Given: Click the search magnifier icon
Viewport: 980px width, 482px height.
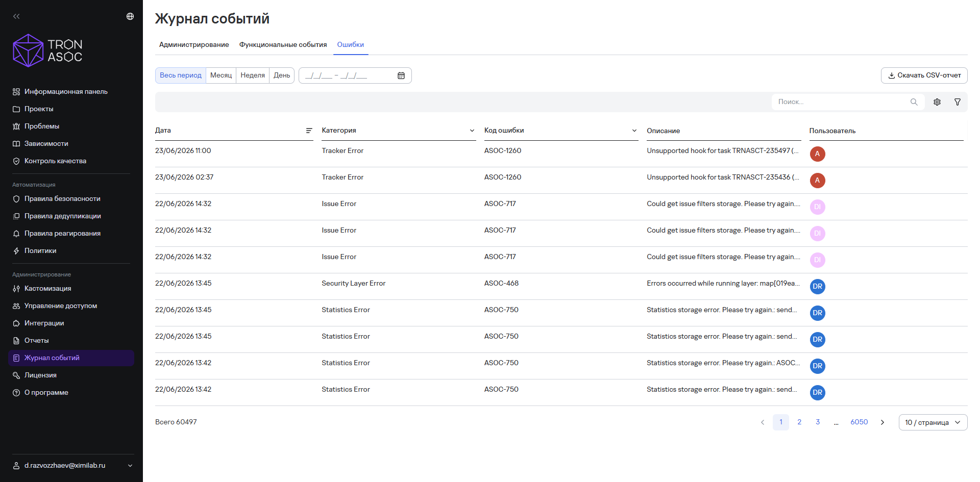Looking at the screenshot, I should (914, 102).
